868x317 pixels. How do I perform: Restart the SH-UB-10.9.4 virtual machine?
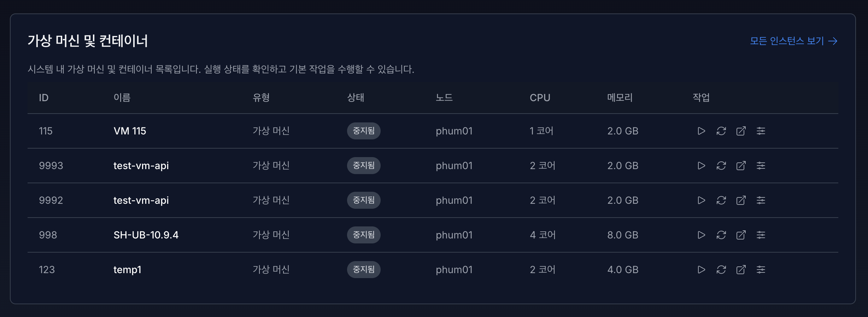[x=721, y=235]
